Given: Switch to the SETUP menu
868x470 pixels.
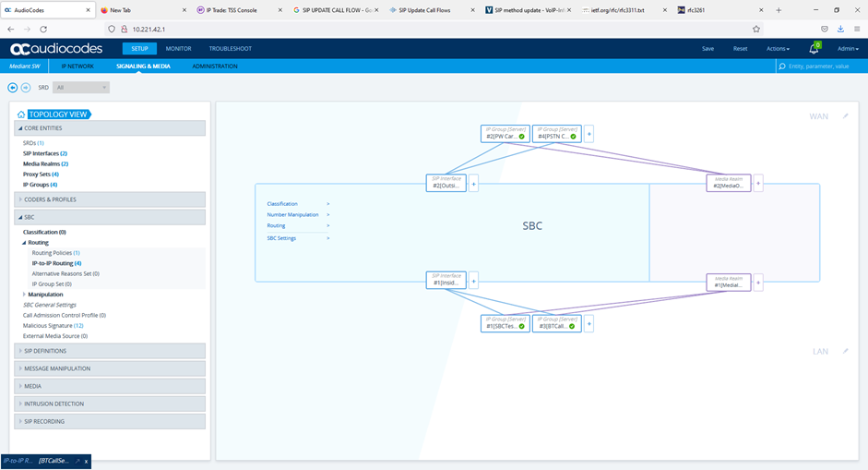Looking at the screenshot, I should (139, 49).
